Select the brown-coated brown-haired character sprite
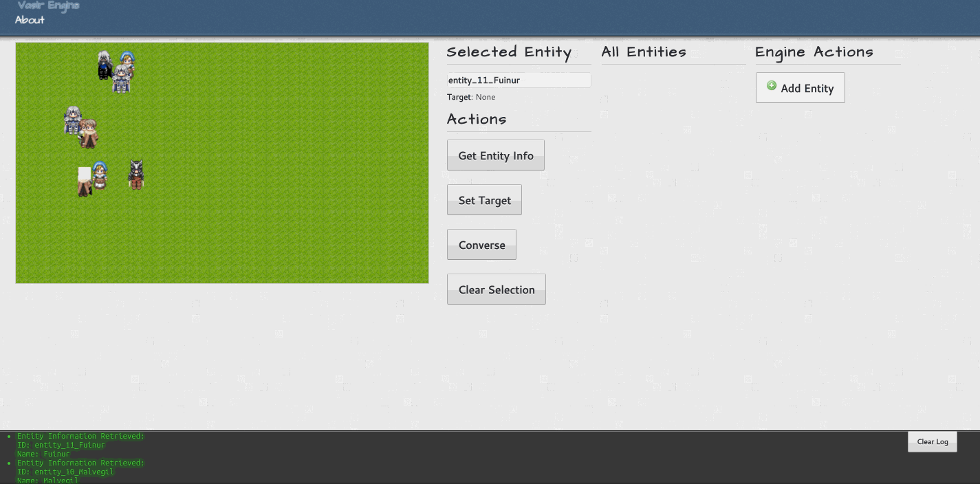980x484 pixels. pyautogui.click(x=88, y=134)
